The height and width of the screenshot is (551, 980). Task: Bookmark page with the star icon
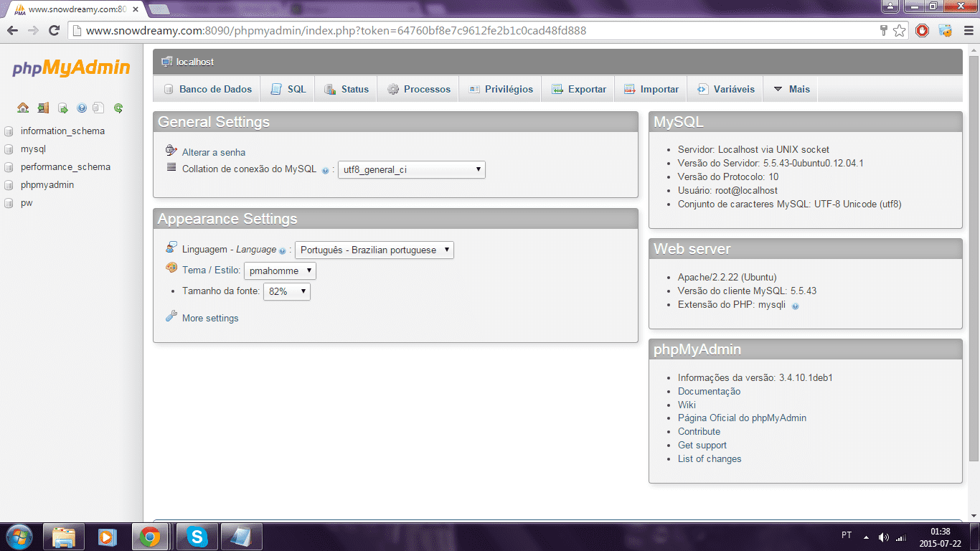[x=900, y=31]
